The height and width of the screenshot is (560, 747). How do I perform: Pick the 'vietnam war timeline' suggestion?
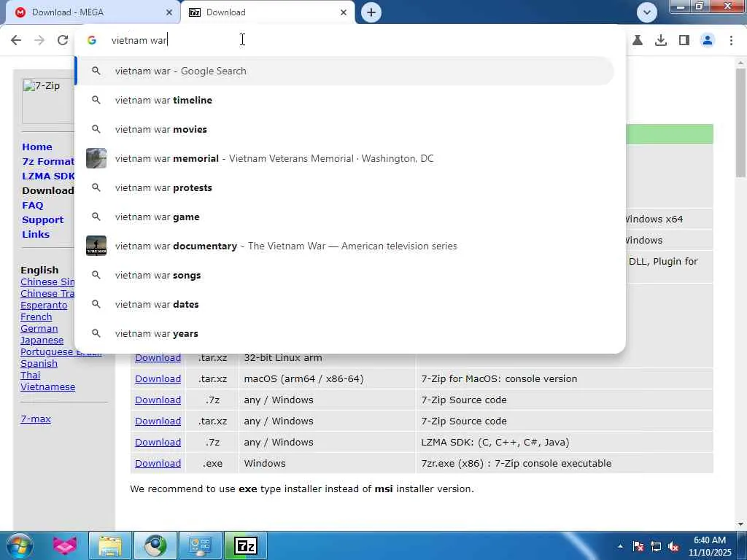click(344, 100)
